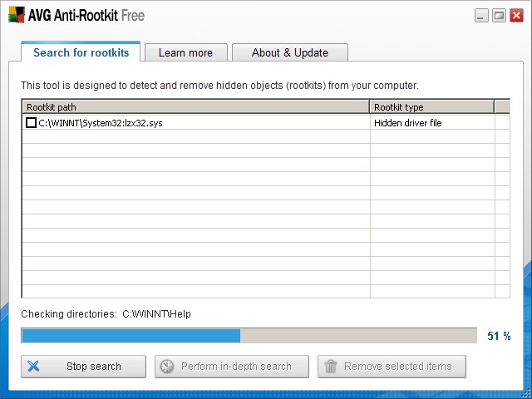
Task: Click the clock icon on Perform in-depth search
Action: (x=166, y=367)
